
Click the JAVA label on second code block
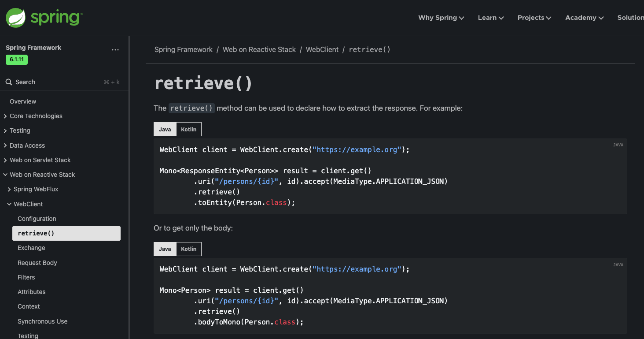pyautogui.click(x=618, y=265)
